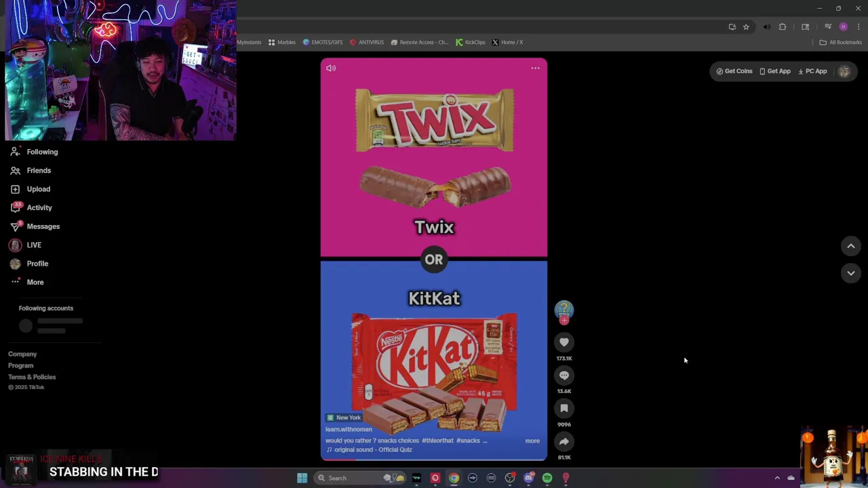Bookmark this page with the star icon
This screenshot has height=488, width=868.
[746, 27]
